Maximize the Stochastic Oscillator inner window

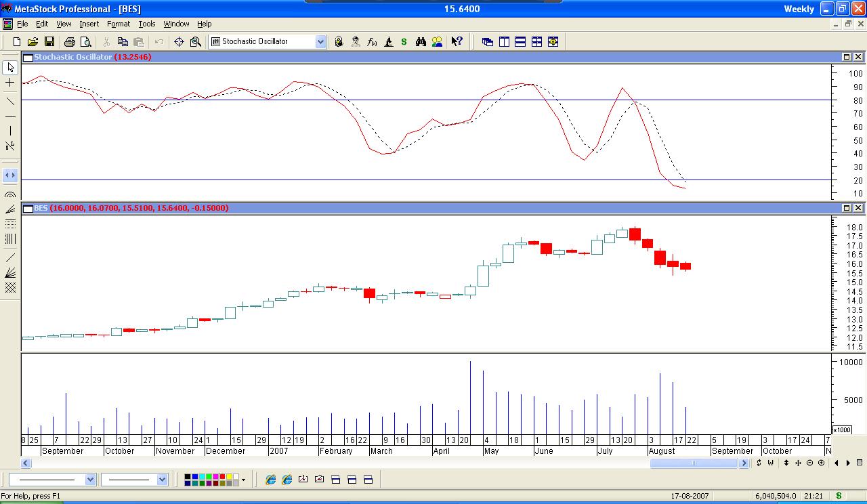[847, 57]
